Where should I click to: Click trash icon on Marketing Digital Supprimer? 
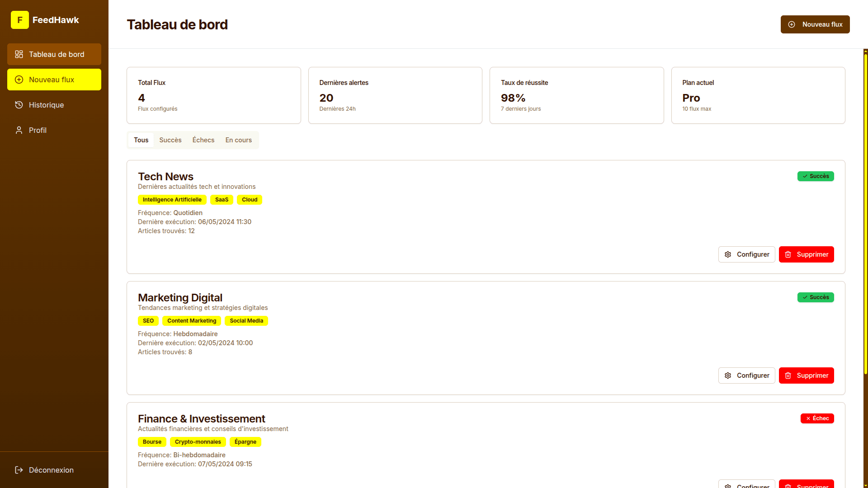pyautogui.click(x=788, y=375)
